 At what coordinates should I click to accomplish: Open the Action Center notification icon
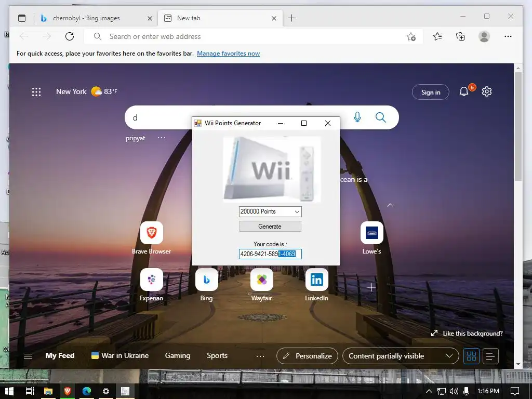click(x=515, y=391)
